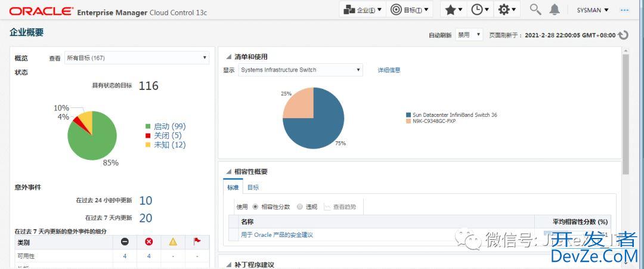644x269 pixels.
Task: Click the 可用性 category row label
Action: click(x=25, y=256)
